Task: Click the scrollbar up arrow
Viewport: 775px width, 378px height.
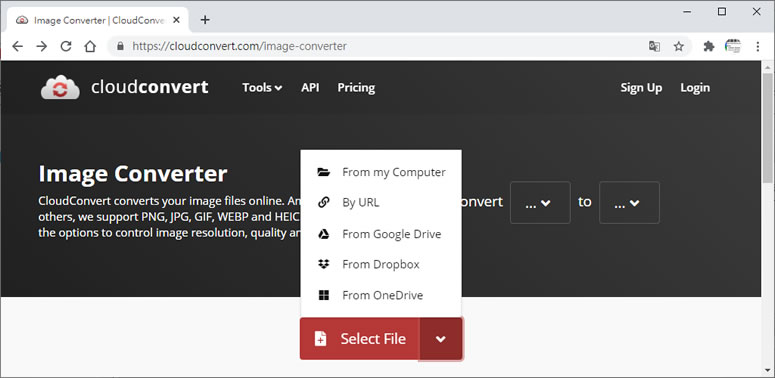Action: (768, 67)
